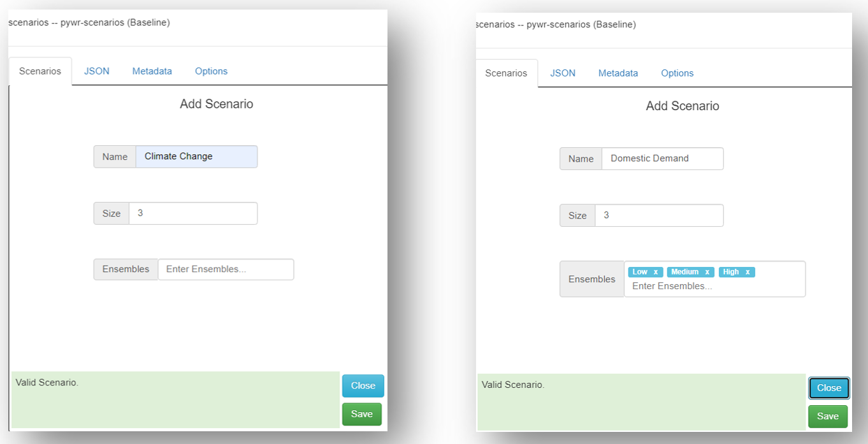Save the Domestic Demand scenario
The image size is (868, 444).
(x=828, y=417)
